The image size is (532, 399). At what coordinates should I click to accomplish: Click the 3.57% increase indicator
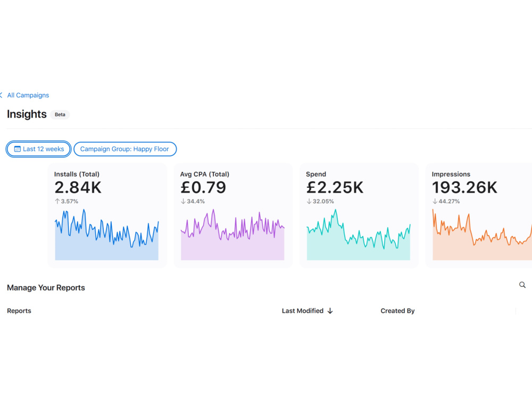[x=66, y=201]
